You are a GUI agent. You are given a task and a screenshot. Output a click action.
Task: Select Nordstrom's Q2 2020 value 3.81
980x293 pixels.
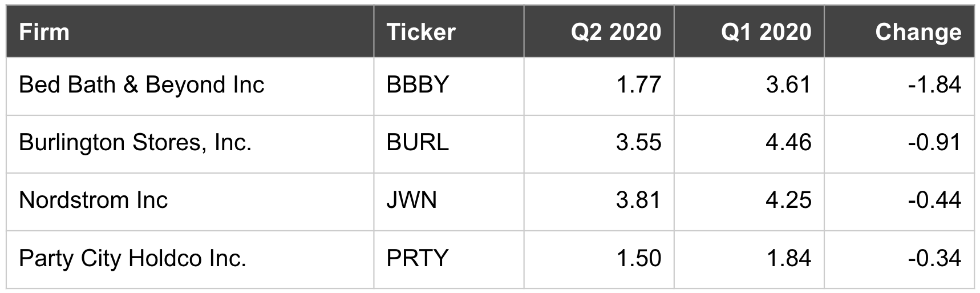click(x=638, y=200)
